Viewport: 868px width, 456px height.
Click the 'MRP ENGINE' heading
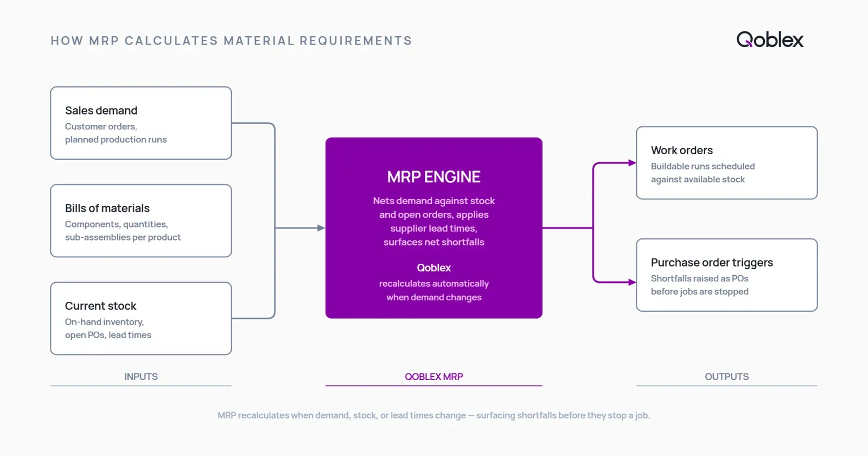tap(434, 177)
